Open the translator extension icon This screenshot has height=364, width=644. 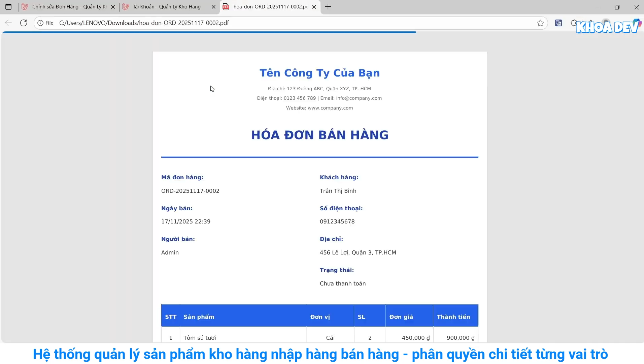click(x=558, y=23)
